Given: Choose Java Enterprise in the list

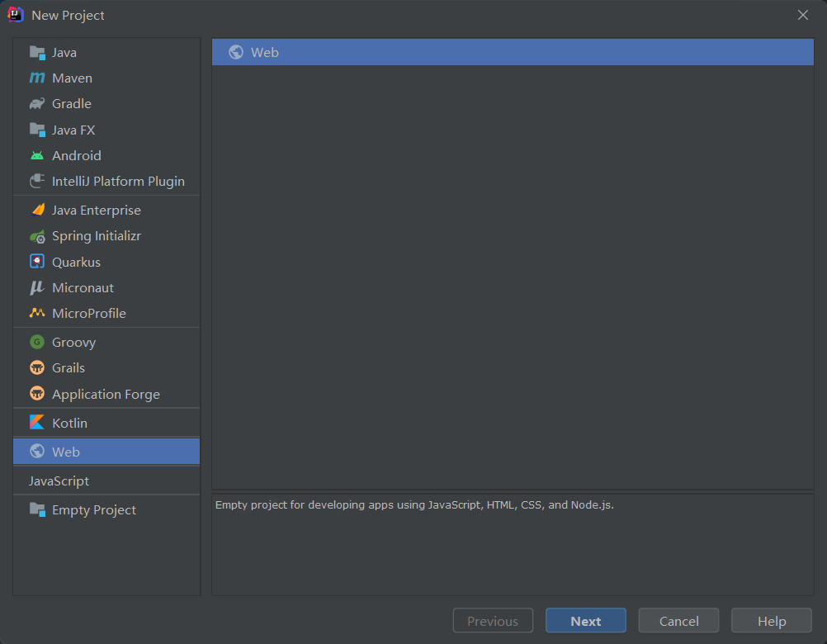Looking at the screenshot, I should click(x=106, y=210).
